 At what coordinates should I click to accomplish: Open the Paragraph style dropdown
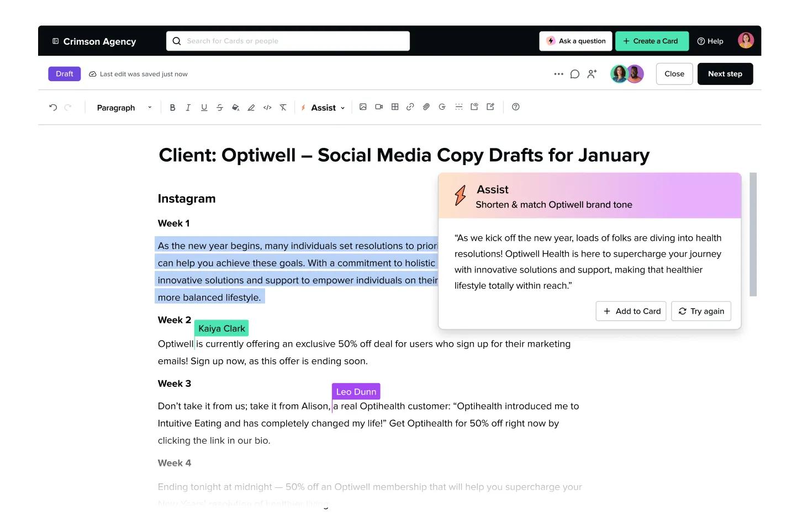pyautogui.click(x=123, y=107)
